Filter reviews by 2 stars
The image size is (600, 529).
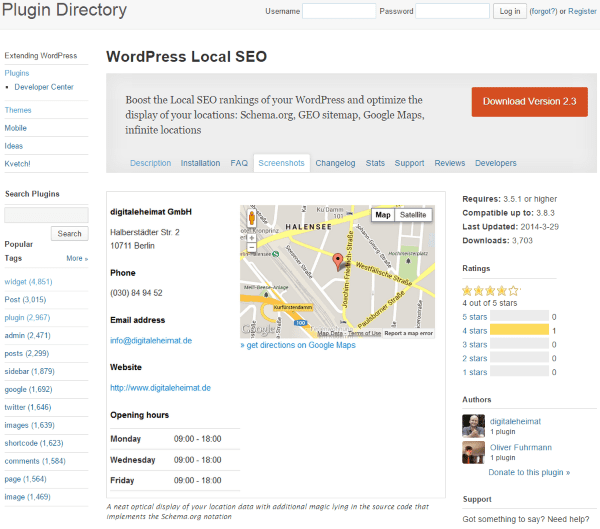(x=474, y=358)
